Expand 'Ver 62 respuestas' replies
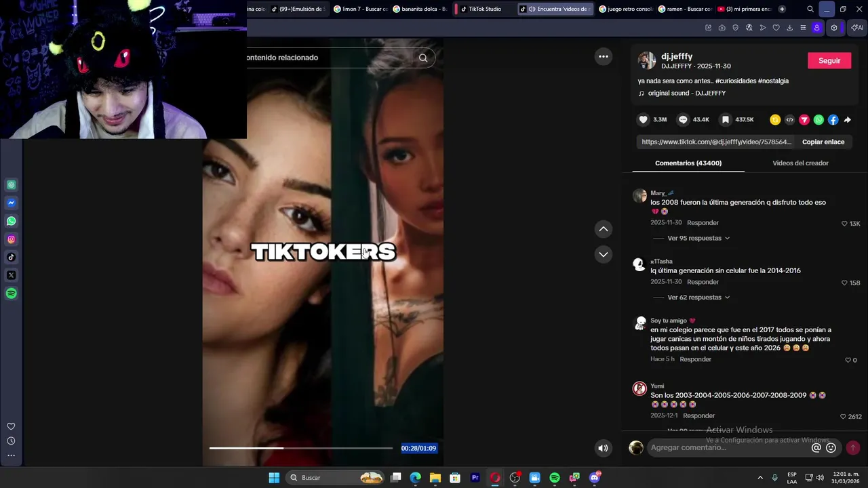Image resolution: width=868 pixels, height=488 pixels. pyautogui.click(x=698, y=298)
